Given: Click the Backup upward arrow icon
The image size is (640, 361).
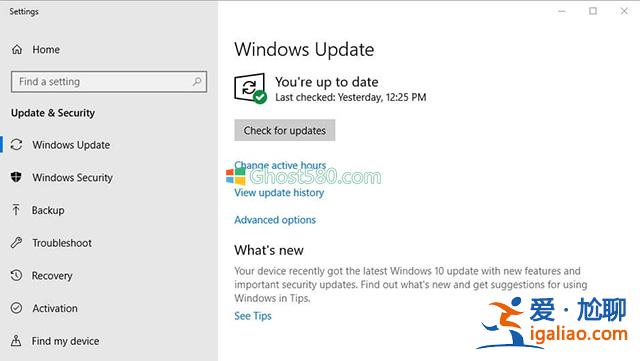Looking at the screenshot, I should (x=16, y=210).
